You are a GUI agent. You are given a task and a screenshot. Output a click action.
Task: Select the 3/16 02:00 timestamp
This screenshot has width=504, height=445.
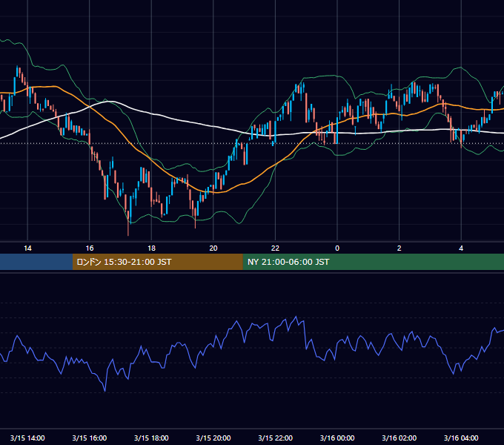tap(399, 438)
